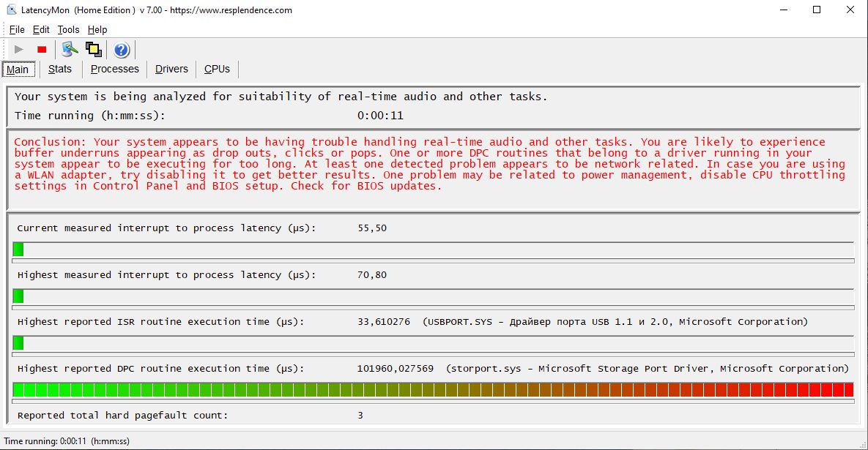Maximize the LatencyMon window
The height and width of the screenshot is (450, 868).
(x=817, y=10)
